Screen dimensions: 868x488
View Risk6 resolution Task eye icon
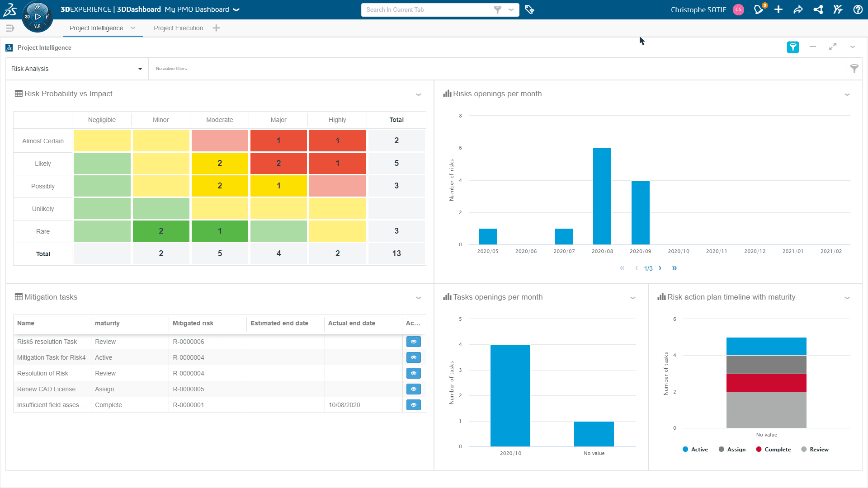pyautogui.click(x=413, y=342)
